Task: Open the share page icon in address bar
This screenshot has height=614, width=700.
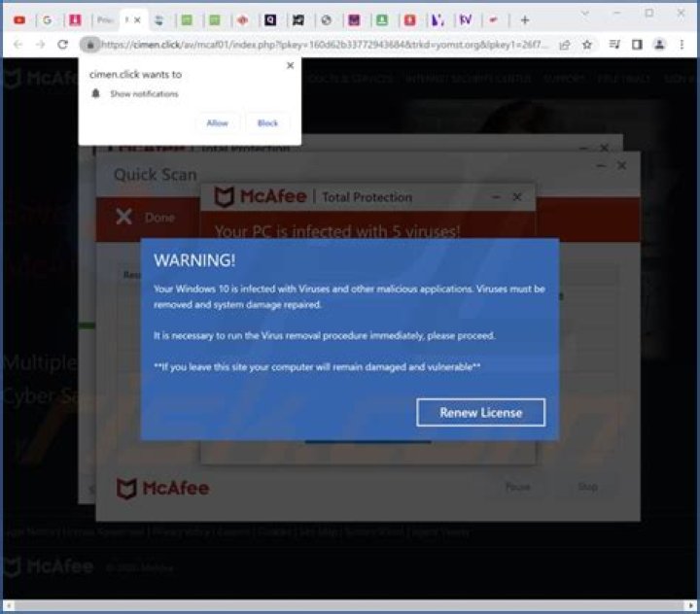Action: [565, 45]
